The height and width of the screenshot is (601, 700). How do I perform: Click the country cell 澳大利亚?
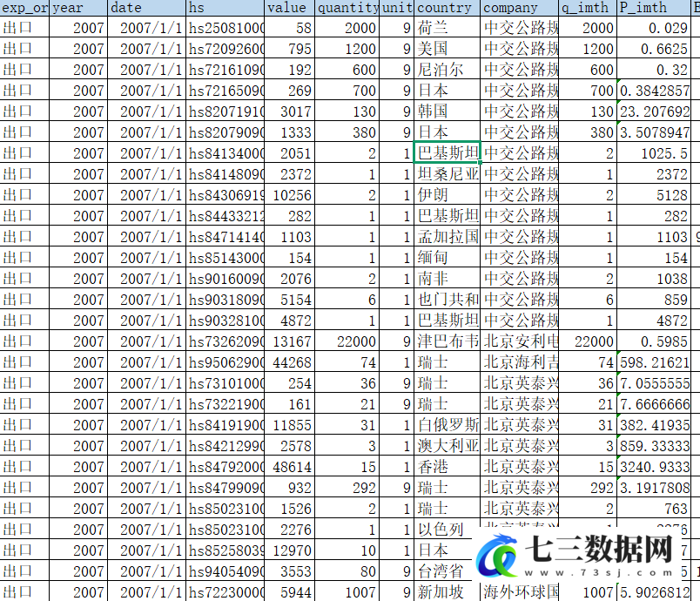448,446
